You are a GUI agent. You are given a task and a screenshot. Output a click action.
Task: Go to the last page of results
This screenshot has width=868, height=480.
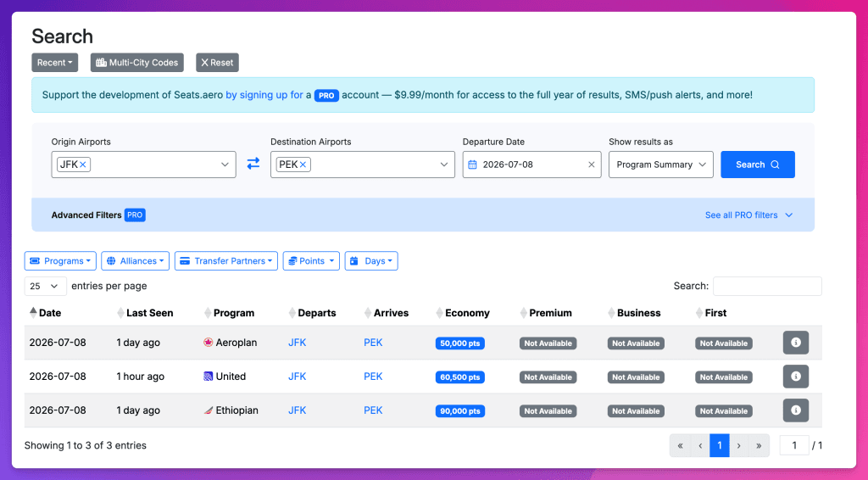(759, 445)
